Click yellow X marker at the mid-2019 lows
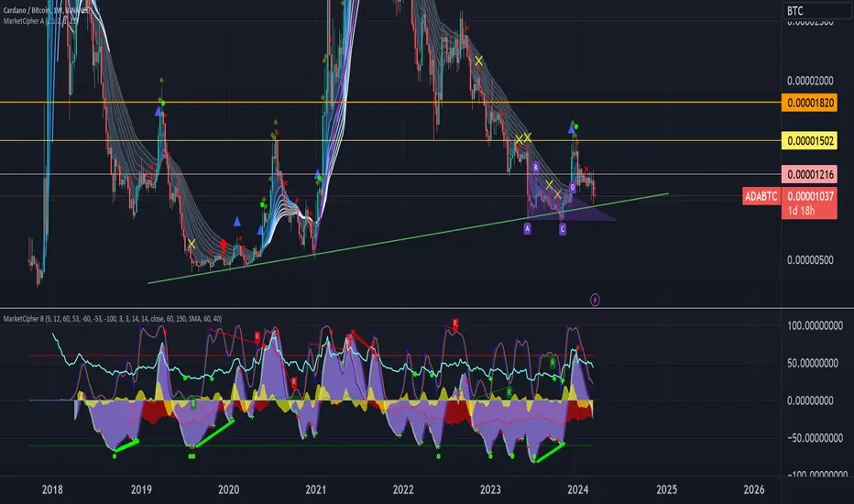Image resolution: width=854 pixels, height=504 pixels. coord(192,244)
